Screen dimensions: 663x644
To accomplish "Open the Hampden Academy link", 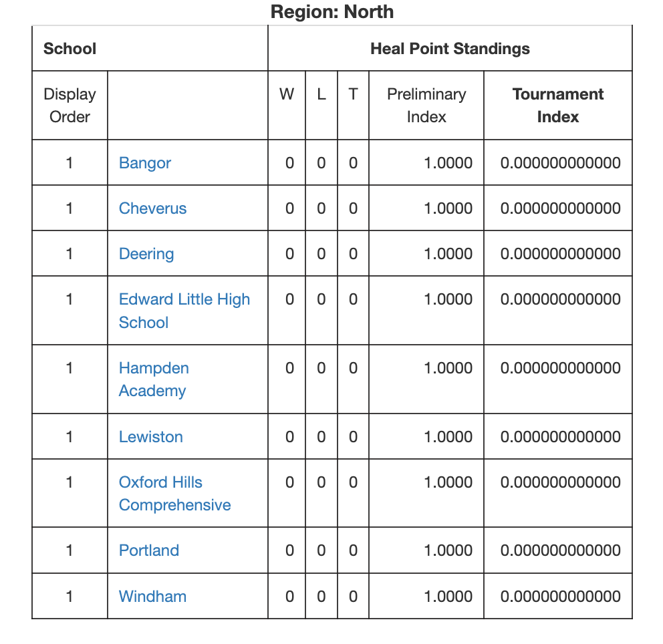I will pyautogui.click(x=154, y=379).
